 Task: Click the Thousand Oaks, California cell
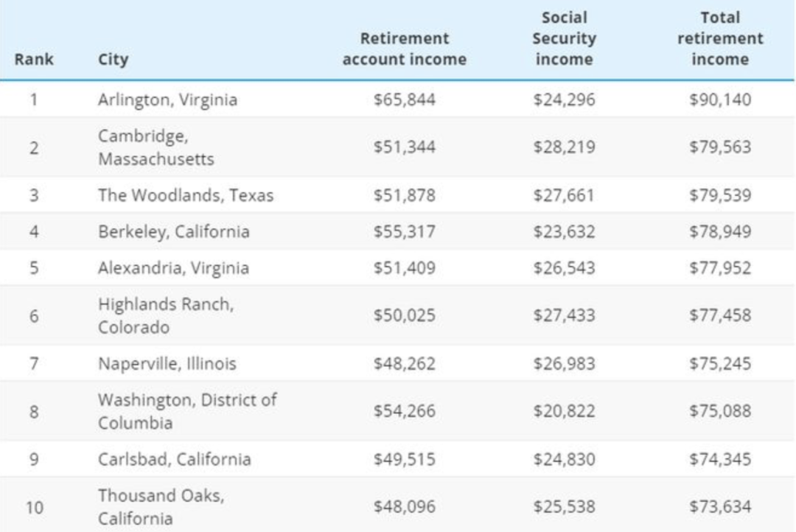click(x=161, y=507)
